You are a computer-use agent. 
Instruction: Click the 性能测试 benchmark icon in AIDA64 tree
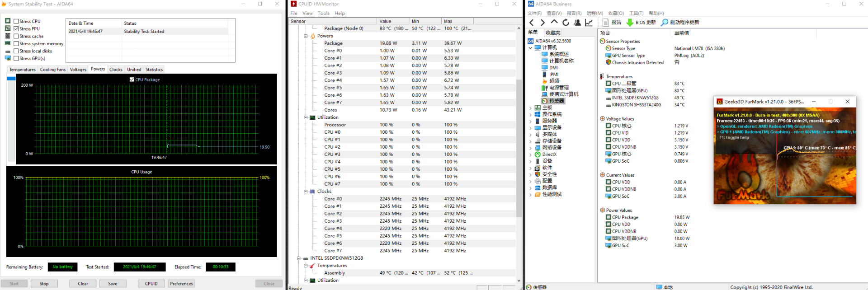coord(538,194)
